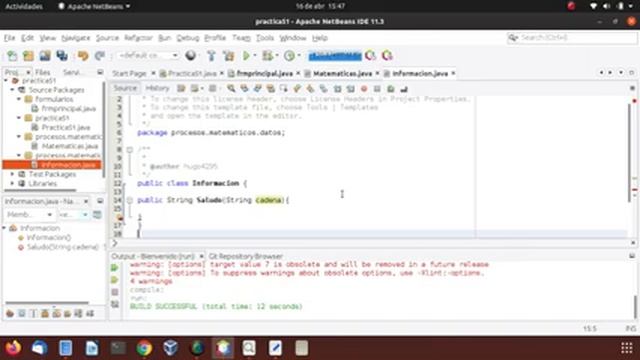Switch to History editor view
This screenshot has width=640, height=360.
[x=157, y=89]
